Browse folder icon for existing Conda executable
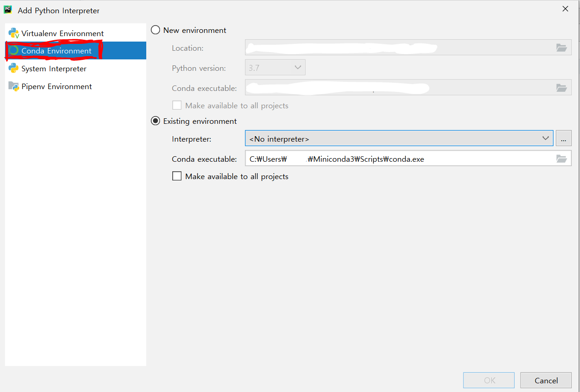This screenshot has width=580, height=392. [x=561, y=159]
